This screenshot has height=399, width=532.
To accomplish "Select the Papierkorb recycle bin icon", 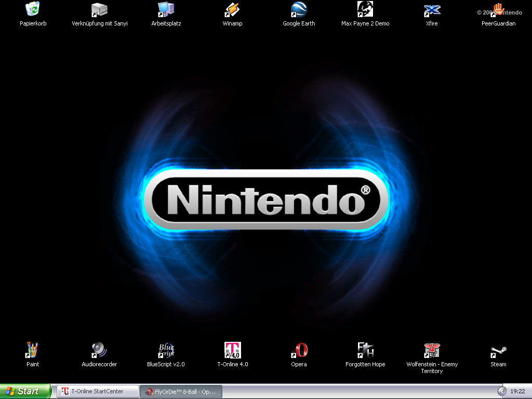I will 33,10.
